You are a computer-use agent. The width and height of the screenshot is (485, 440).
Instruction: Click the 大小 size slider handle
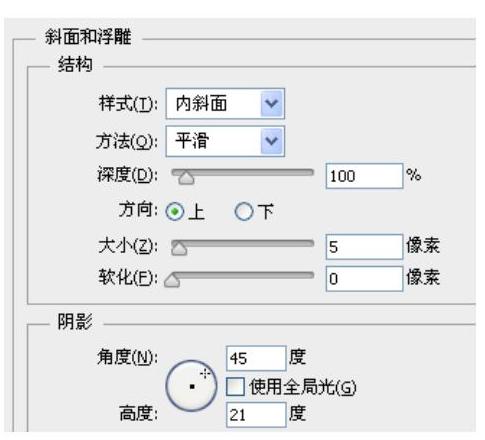[x=179, y=248]
